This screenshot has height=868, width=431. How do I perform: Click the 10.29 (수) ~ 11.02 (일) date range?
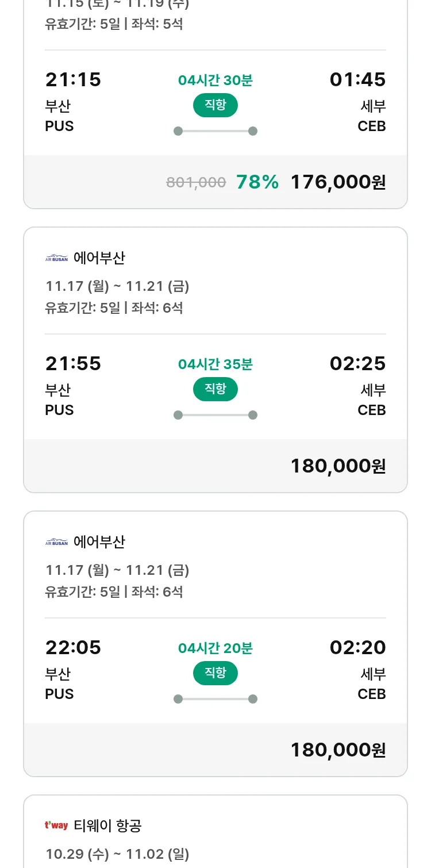click(x=117, y=854)
